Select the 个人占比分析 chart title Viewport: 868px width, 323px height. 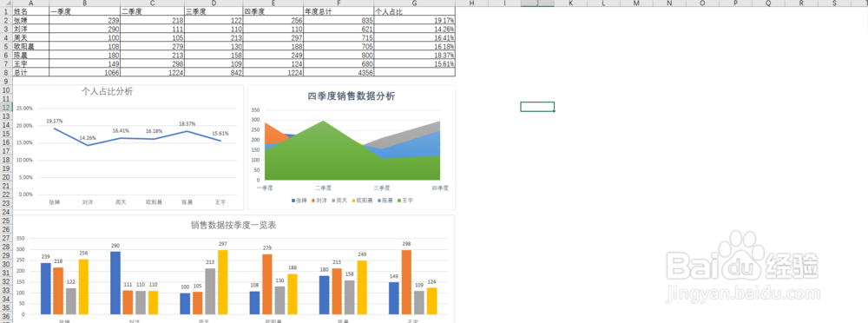click(x=107, y=92)
